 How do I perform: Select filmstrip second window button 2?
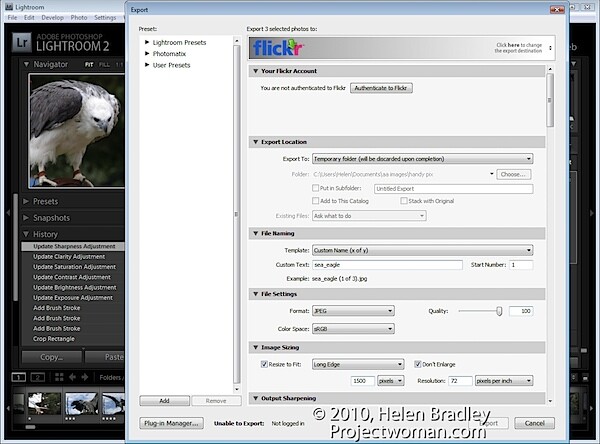[38, 377]
